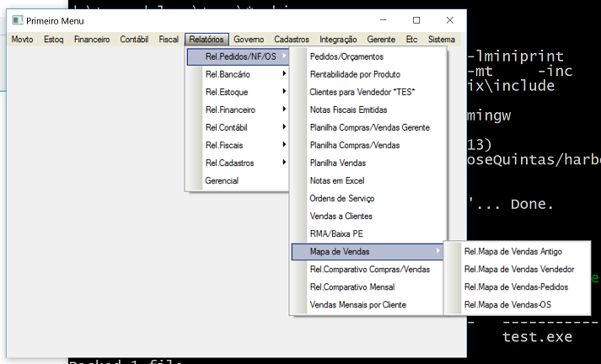Expand the Rel.Financeiro submenu
The width and height of the screenshot is (601, 364).
point(230,110)
